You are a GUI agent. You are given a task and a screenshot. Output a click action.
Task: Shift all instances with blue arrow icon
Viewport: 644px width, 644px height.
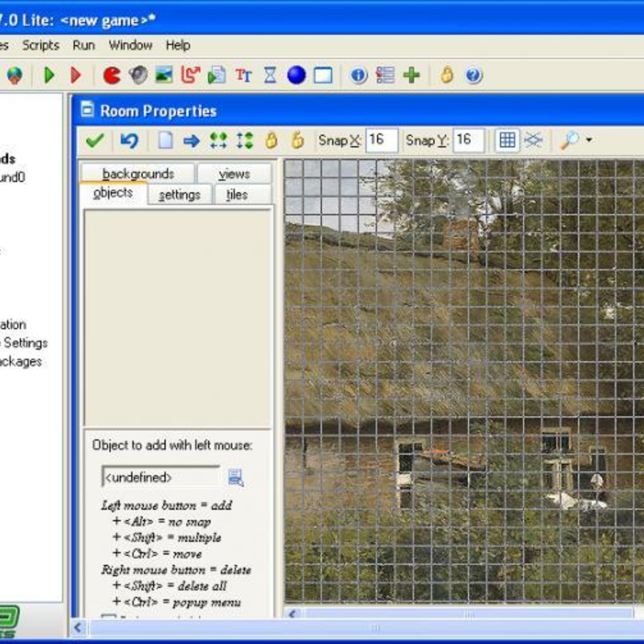pos(191,140)
